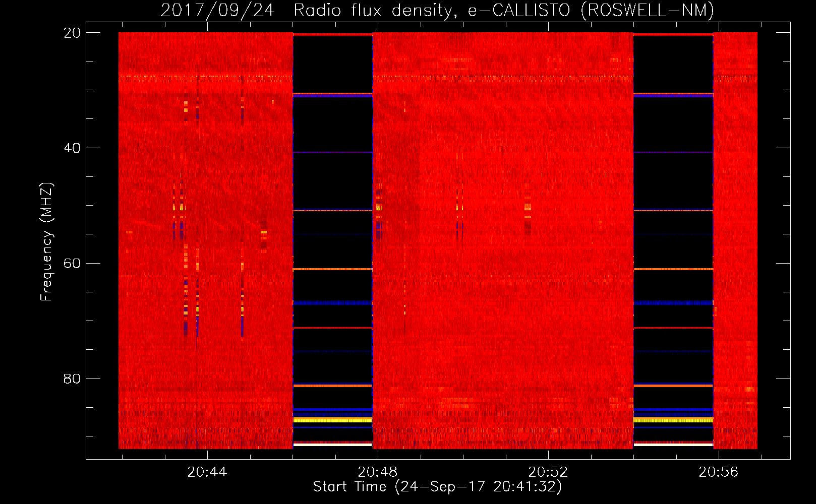Image resolution: width=816 pixels, height=504 pixels.
Task: Click the '20:56' time axis label
Action: (x=719, y=472)
